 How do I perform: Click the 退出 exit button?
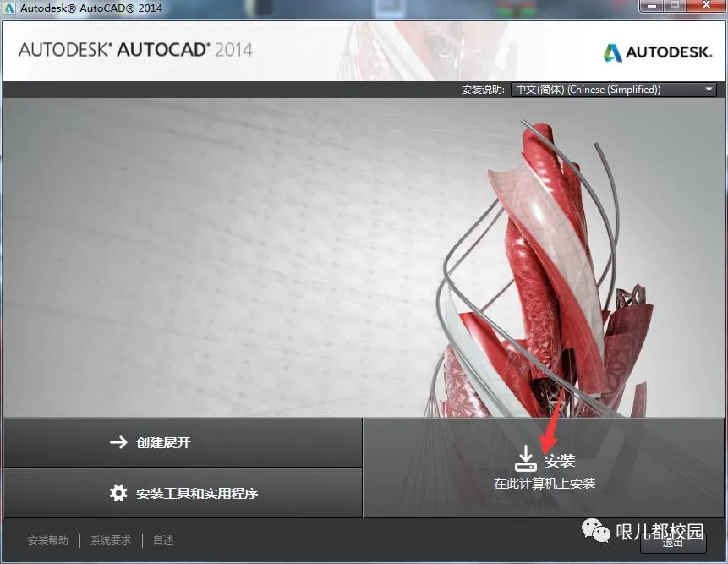(673, 542)
